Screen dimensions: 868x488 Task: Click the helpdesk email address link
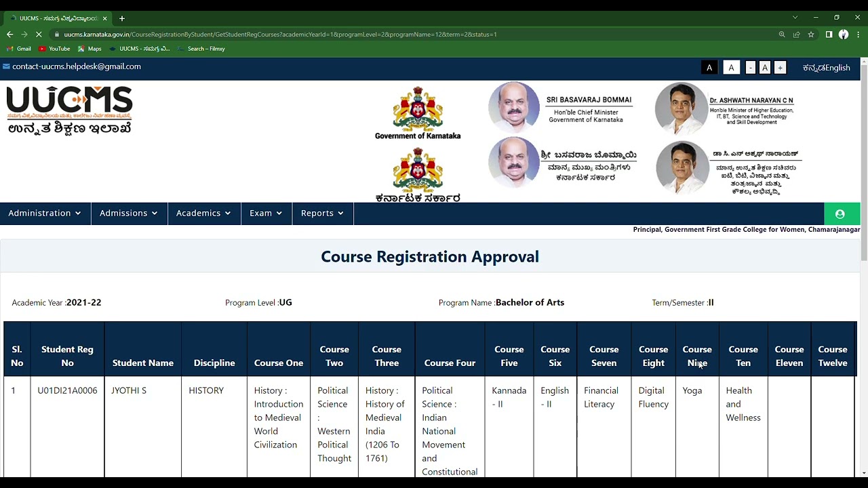(77, 66)
